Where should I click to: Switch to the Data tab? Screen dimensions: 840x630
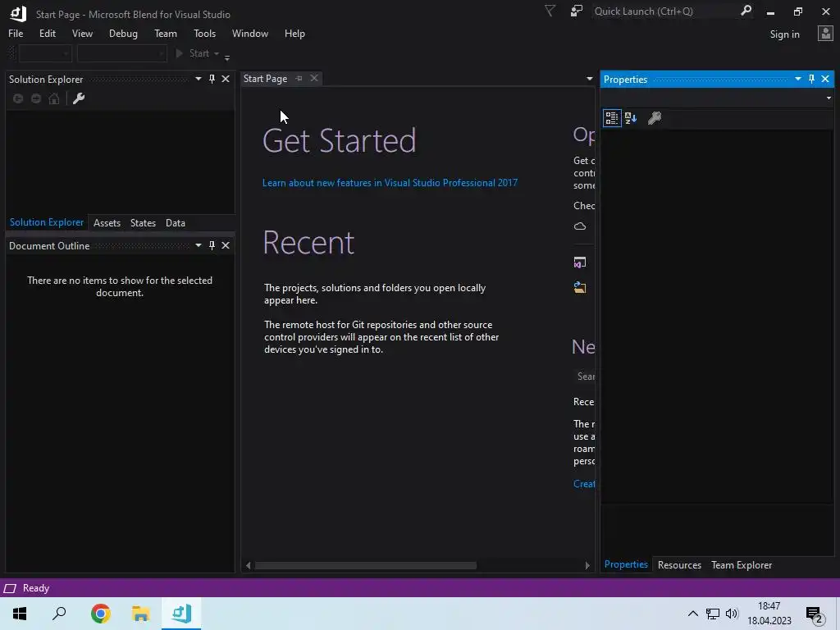pos(176,223)
